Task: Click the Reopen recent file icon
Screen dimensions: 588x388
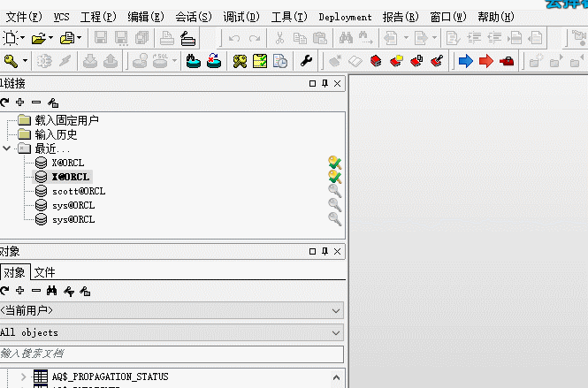Action: tap(67, 38)
